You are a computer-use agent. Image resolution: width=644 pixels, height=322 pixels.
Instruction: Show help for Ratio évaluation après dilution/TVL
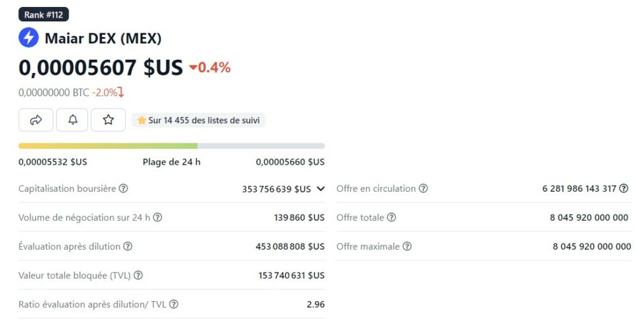pos(174,304)
